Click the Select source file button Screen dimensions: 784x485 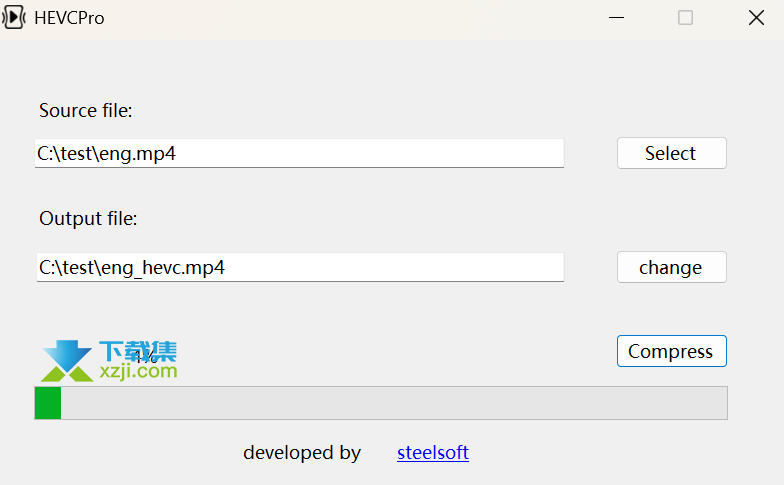pyautogui.click(x=672, y=153)
